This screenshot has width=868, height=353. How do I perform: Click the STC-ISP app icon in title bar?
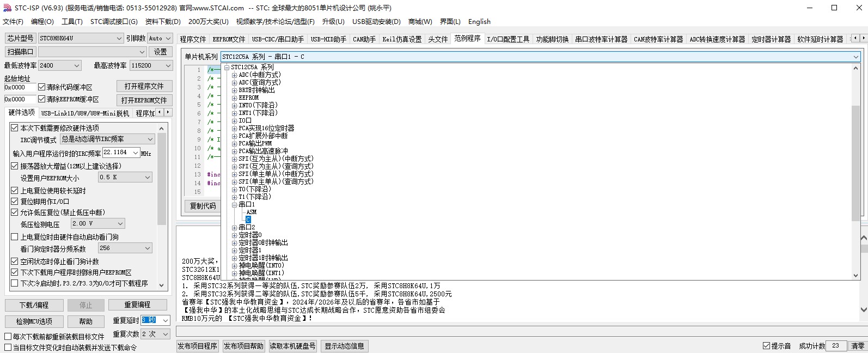coord(7,8)
